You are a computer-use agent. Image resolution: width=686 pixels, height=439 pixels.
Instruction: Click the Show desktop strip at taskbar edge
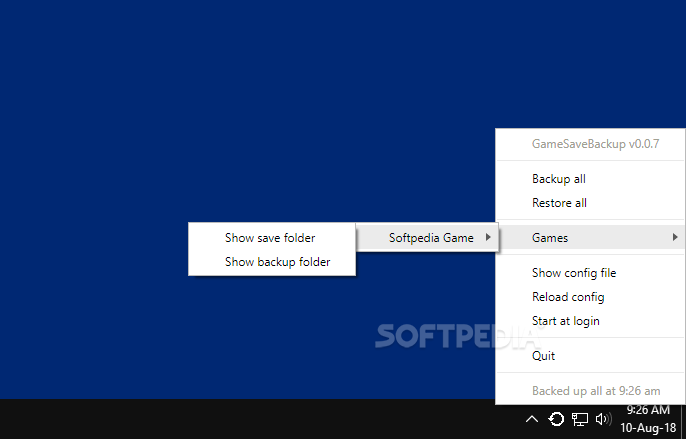click(x=683, y=419)
